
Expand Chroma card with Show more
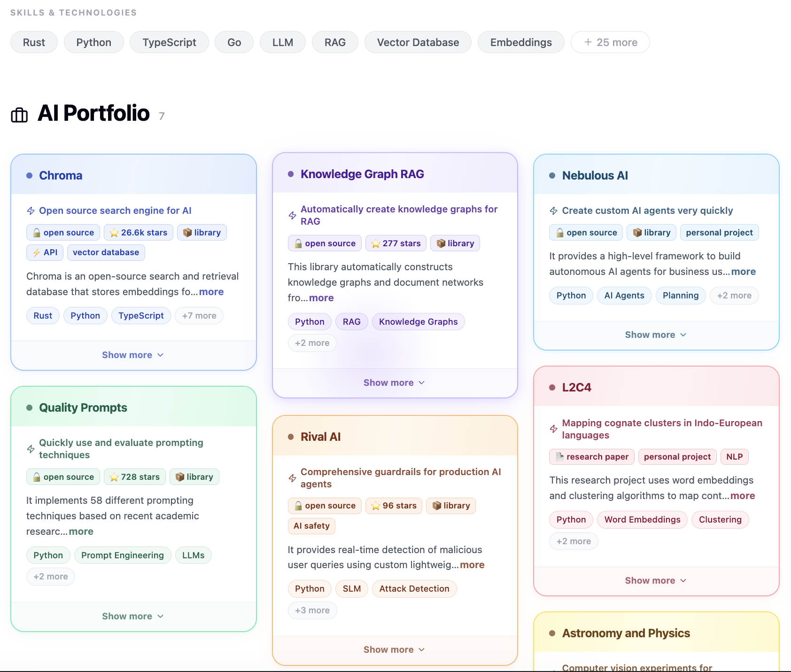click(x=133, y=355)
